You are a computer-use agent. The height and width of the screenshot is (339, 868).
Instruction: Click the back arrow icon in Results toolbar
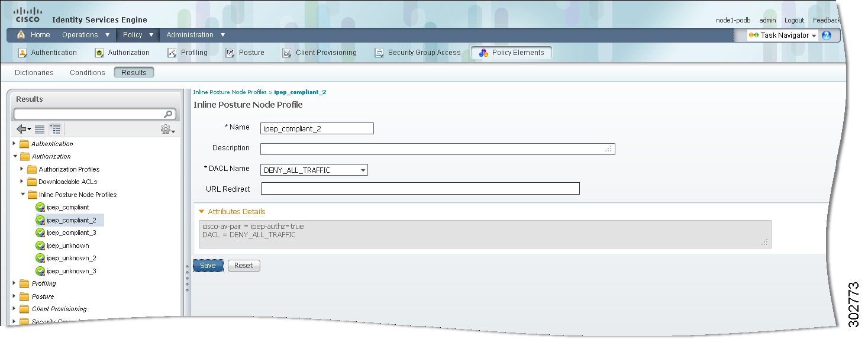(x=24, y=129)
